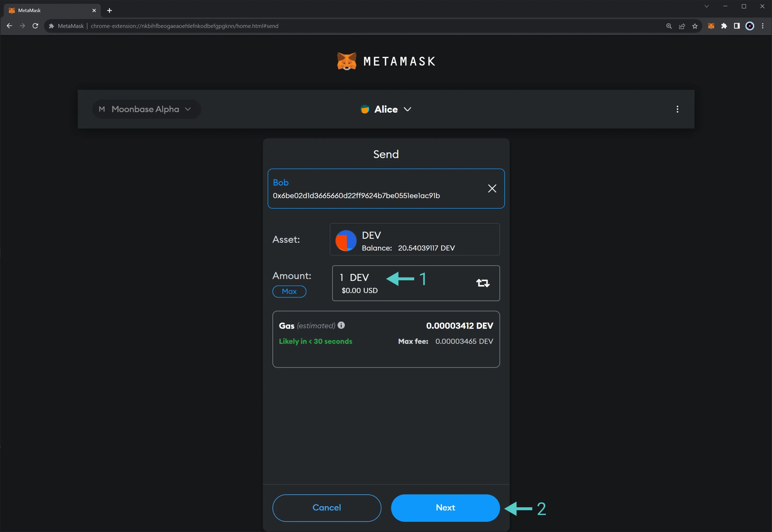Click the extensions puzzle icon

(x=724, y=26)
